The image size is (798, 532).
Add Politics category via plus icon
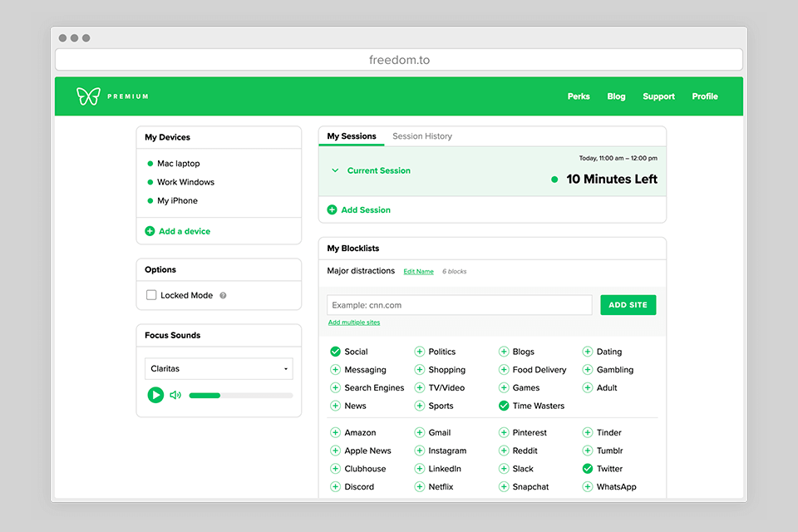pos(419,352)
